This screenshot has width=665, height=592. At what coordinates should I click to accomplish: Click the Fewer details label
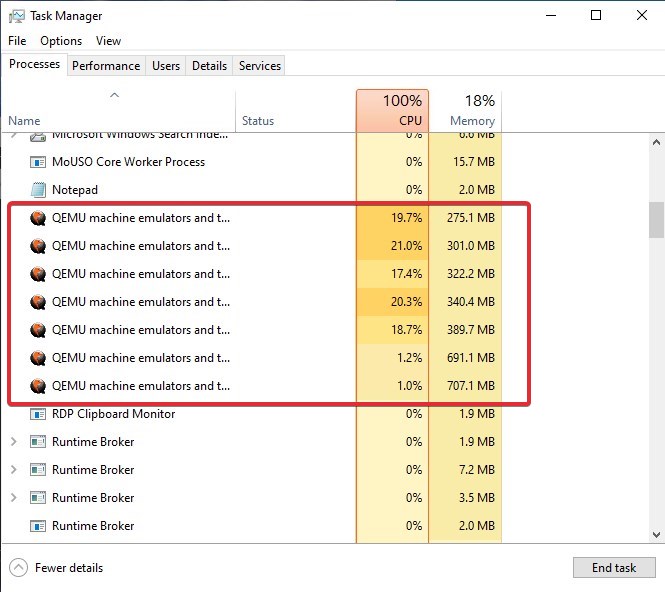69,567
